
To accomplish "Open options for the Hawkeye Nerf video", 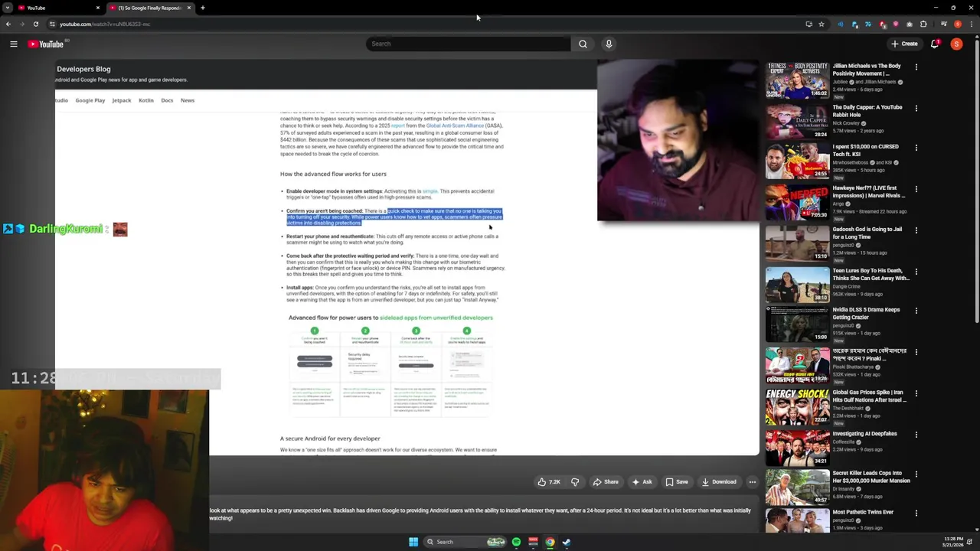I will click(x=916, y=189).
